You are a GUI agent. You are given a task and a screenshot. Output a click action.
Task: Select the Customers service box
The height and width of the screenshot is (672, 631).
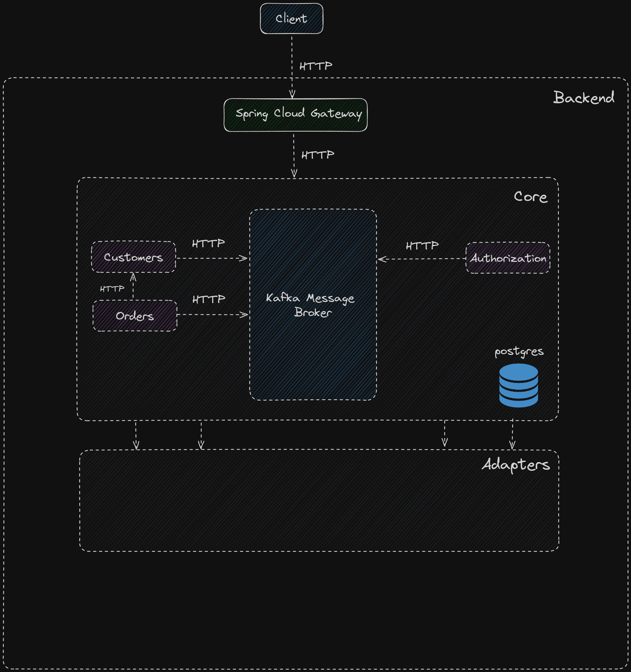[134, 257]
